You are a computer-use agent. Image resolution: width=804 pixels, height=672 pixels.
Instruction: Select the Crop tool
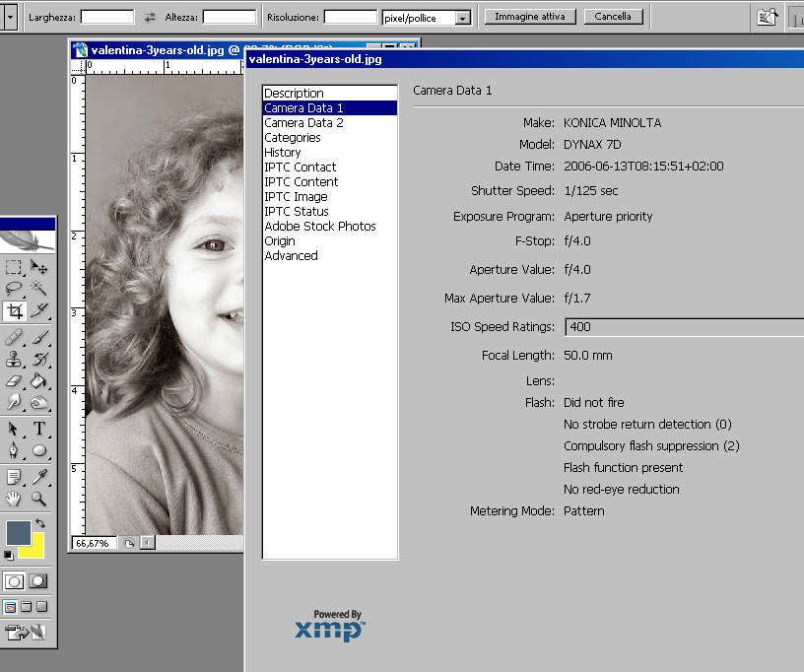(x=15, y=311)
